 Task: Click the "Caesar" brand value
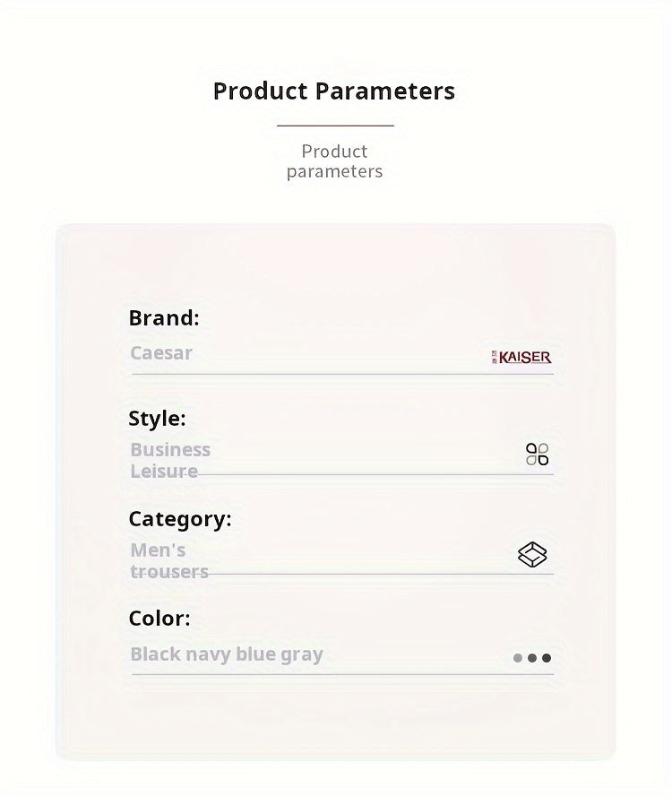click(161, 353)
